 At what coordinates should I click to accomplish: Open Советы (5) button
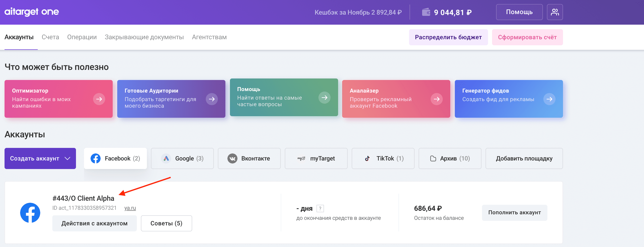click(167, 223)
